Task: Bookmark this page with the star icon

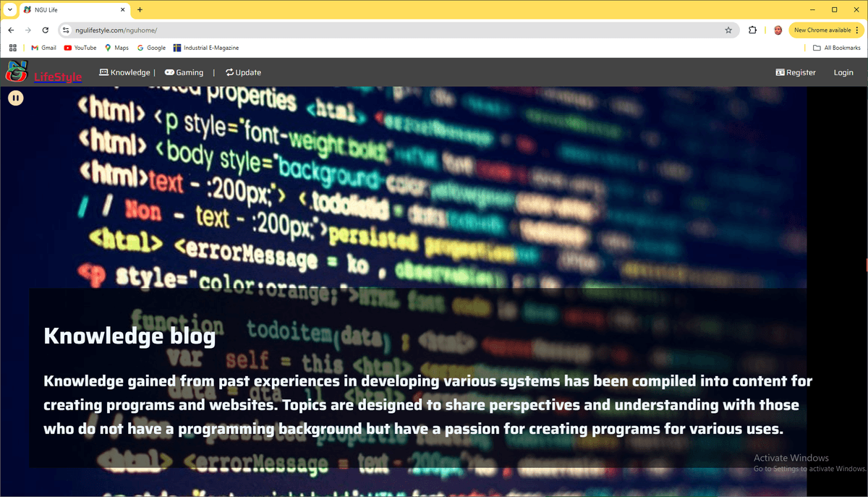Action: [728, 30]
